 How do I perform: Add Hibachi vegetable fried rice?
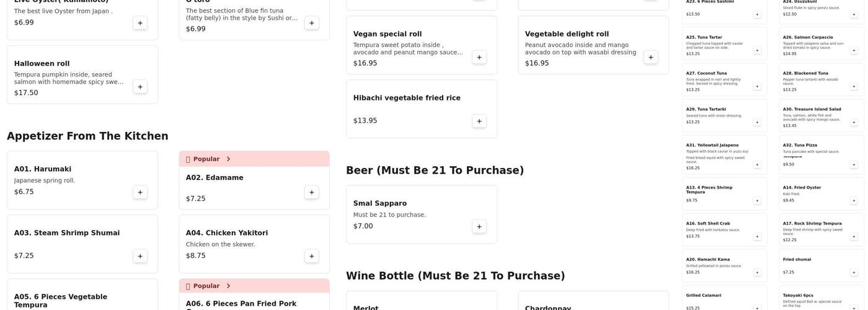479,121
